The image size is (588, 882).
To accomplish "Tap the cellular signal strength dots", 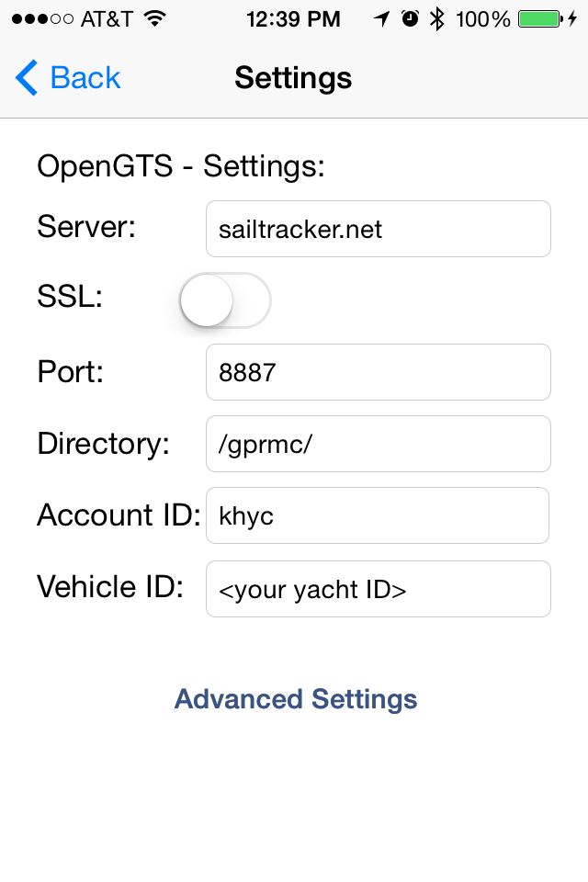I will pyautogui.click(x=42, y=19).
